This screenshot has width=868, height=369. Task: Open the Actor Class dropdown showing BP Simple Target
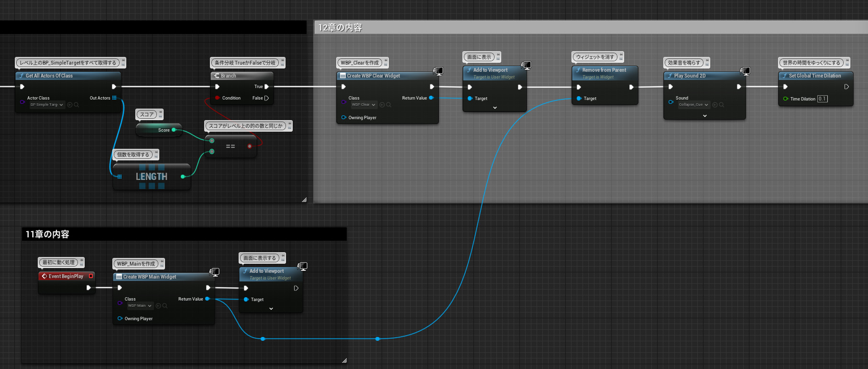pyautogui.click(x=47, y=105)
